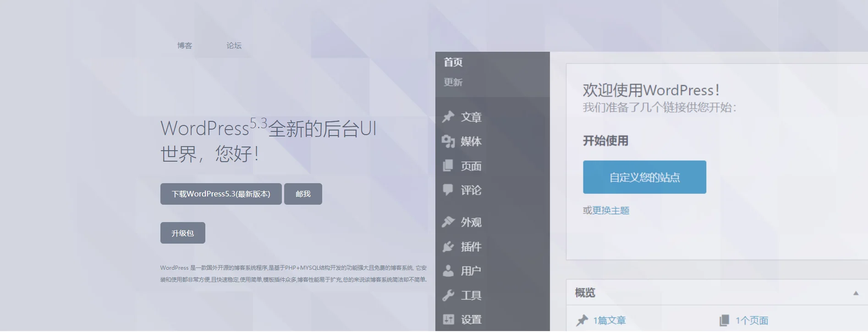Click the 邮我 button
Viewport: 868px width, 332px height.
303,194
